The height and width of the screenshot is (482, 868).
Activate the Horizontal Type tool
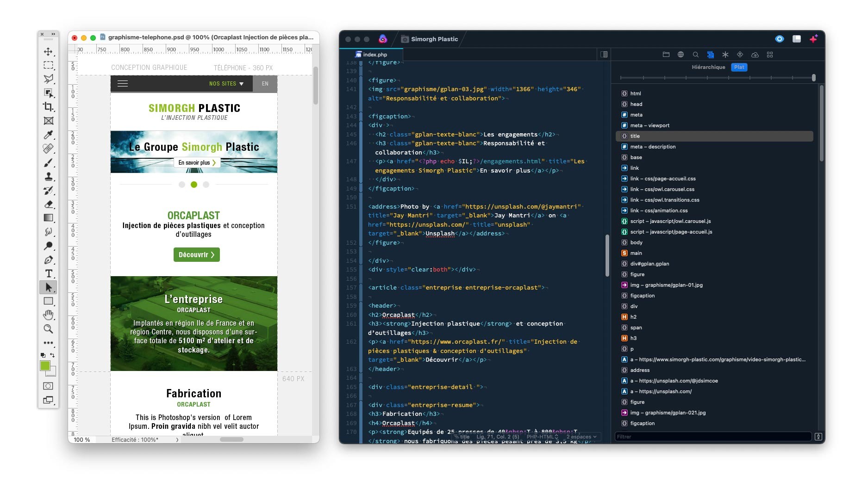48,274
